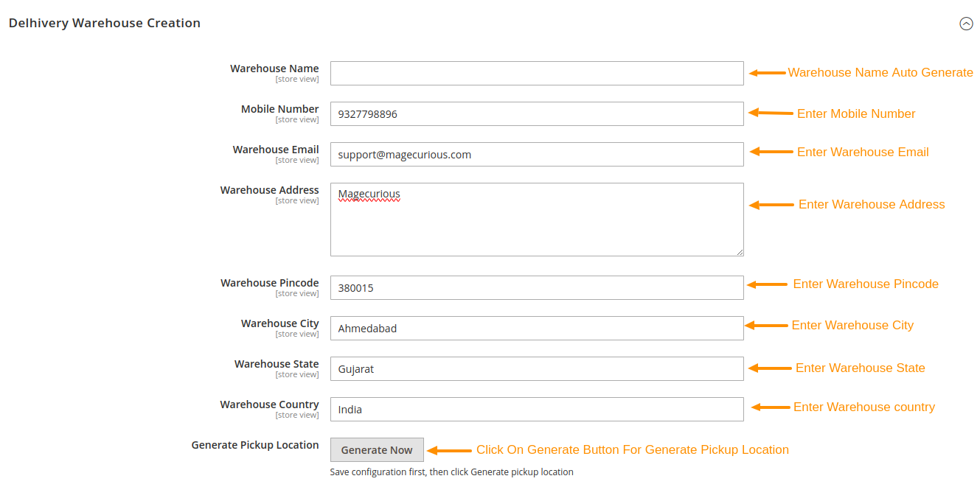Click the resize handle of the address textarea

[740, 252]
